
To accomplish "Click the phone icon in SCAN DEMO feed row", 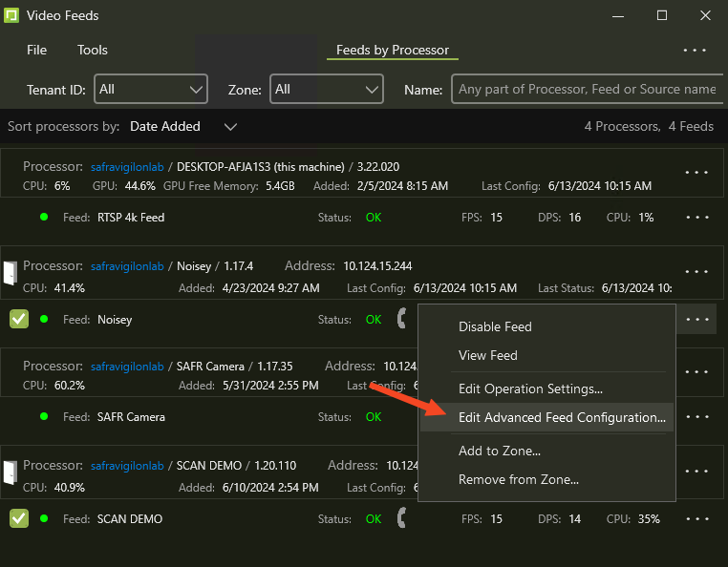I will click(x=402, y=518).
